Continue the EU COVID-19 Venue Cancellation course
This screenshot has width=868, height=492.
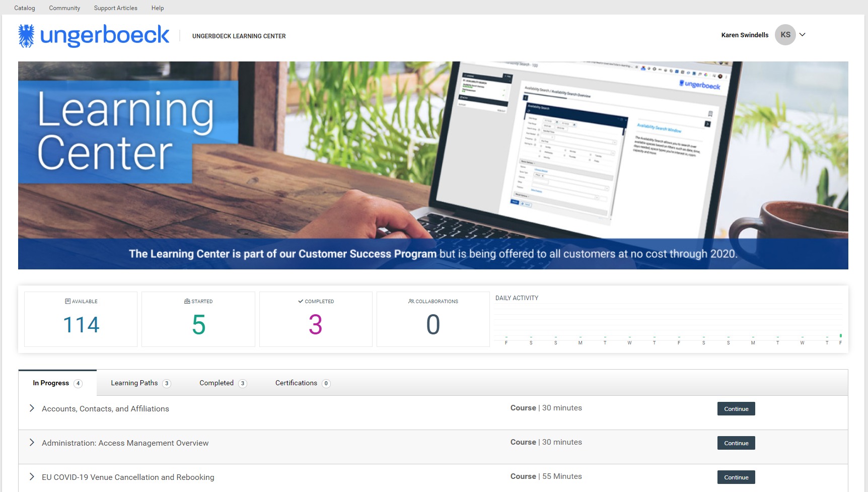[736, 477]
